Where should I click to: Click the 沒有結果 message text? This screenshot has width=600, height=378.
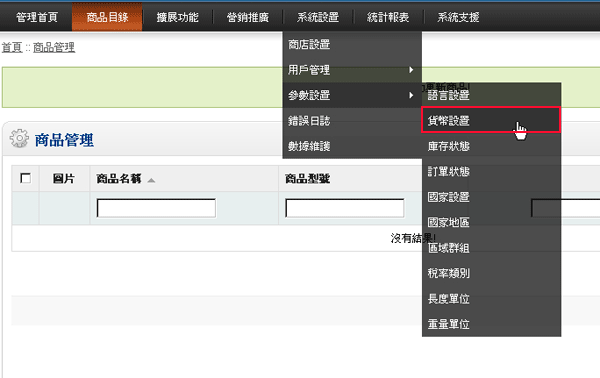(412, 238)
